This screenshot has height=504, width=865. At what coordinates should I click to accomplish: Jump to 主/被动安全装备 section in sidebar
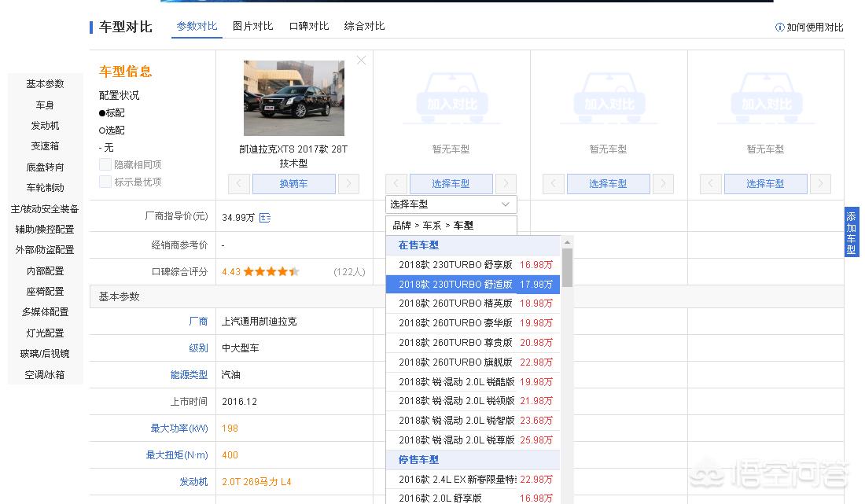(46, 209)
